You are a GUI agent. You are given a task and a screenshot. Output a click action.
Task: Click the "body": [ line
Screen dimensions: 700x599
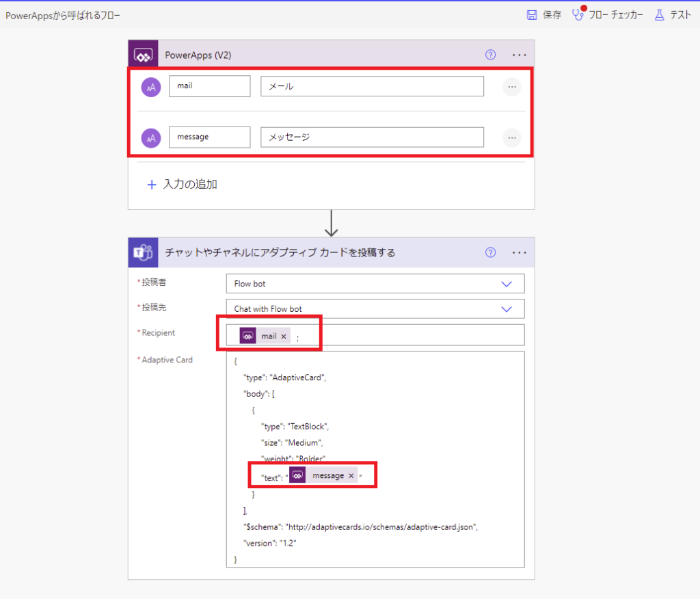259,394
